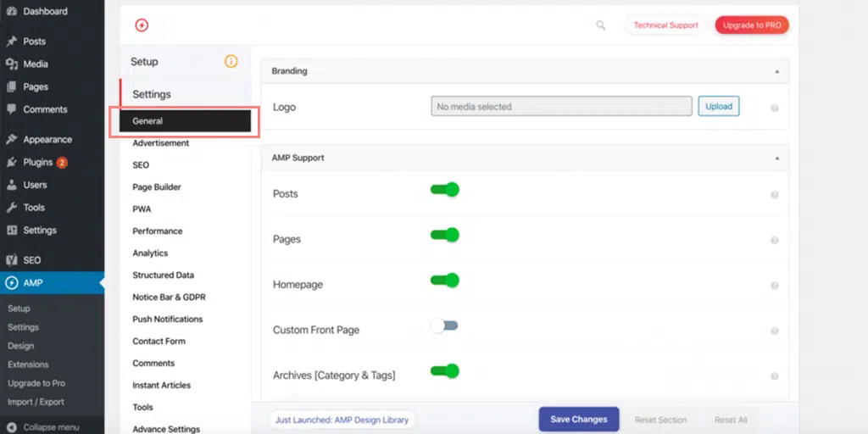Click the Dashboard icon in sidebar
Screen dimensions: 868x434
(x=11, y=12)
